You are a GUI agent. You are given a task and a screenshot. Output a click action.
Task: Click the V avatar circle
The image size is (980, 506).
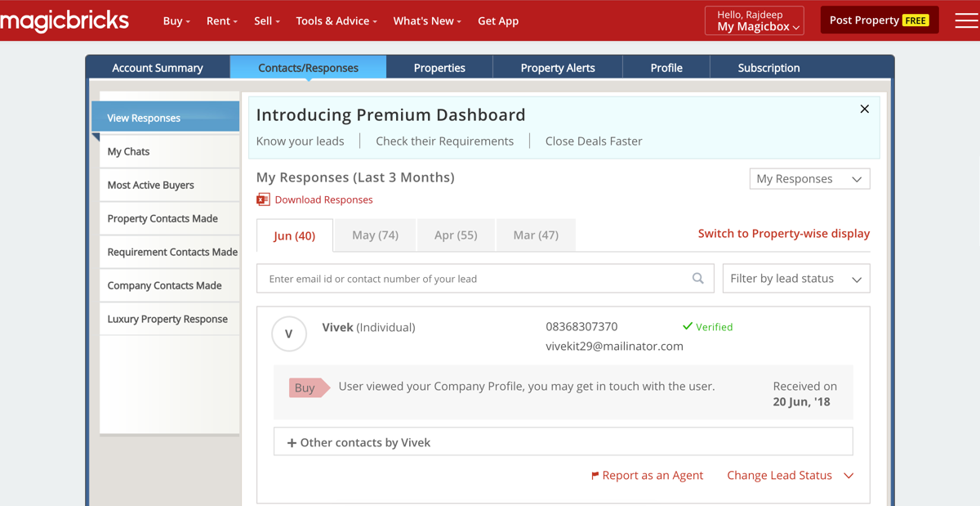pos(288,334)
